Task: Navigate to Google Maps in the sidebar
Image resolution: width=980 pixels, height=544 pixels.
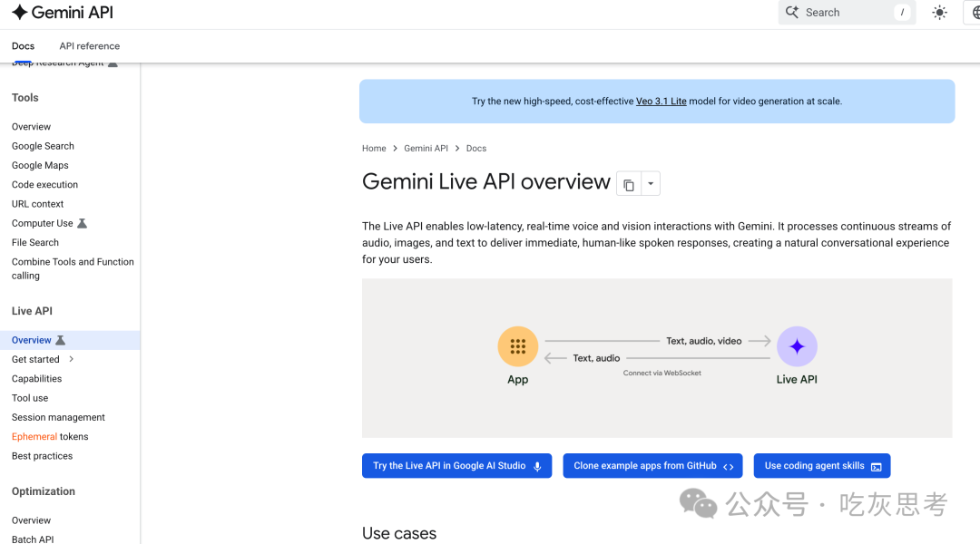Action: point(40,166)
